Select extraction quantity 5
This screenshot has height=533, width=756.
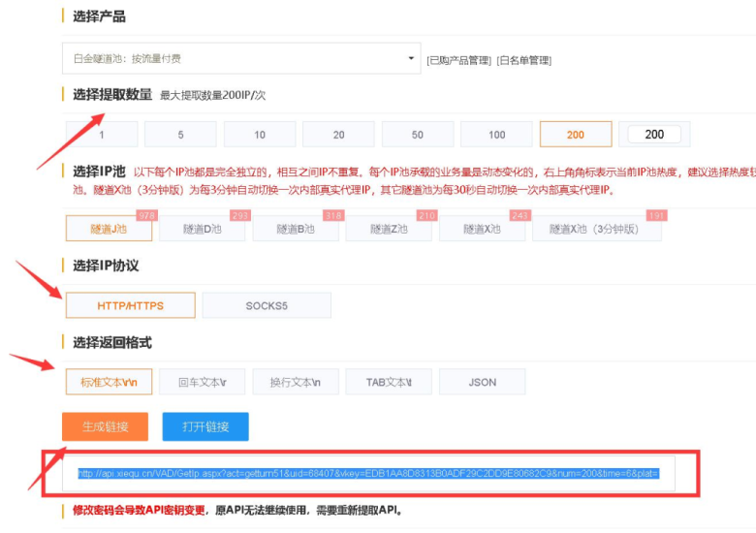coord(180,135)
